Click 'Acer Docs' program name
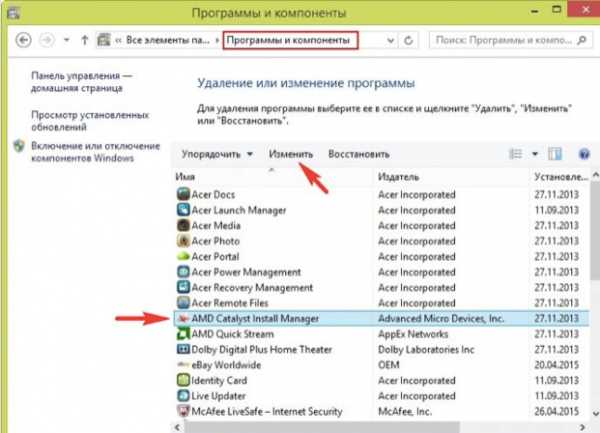 point(213,195)
